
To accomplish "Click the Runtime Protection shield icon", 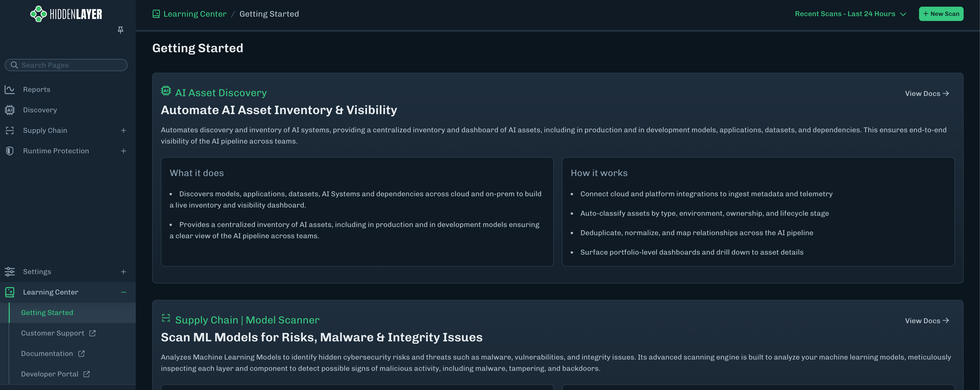I will click(9, 151).
